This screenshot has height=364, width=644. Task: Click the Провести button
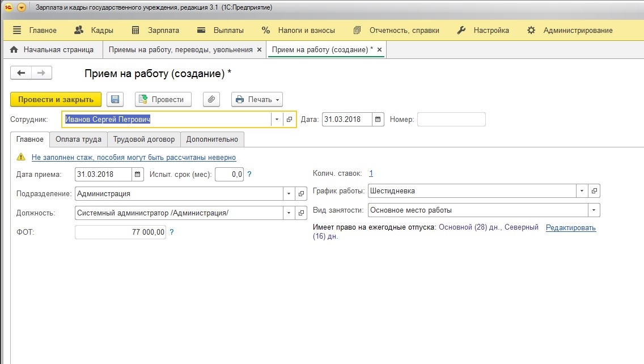coord(163,99)
